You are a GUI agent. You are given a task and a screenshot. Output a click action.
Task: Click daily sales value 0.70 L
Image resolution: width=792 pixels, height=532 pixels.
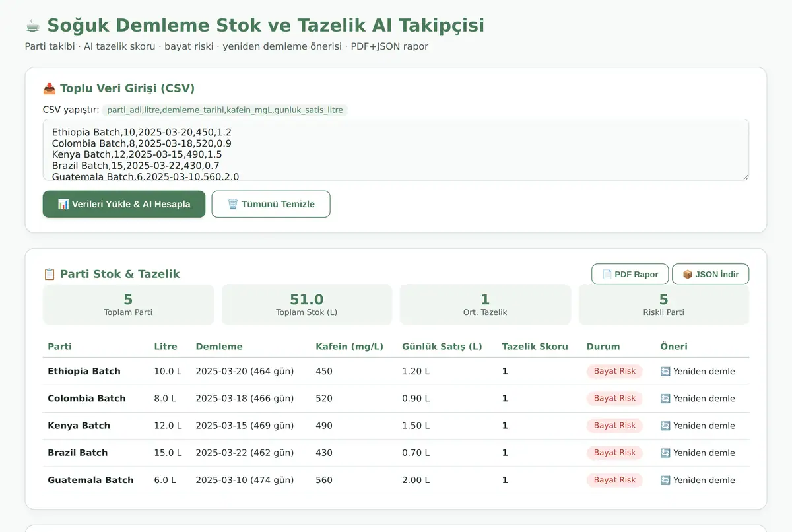click(416, 453)
